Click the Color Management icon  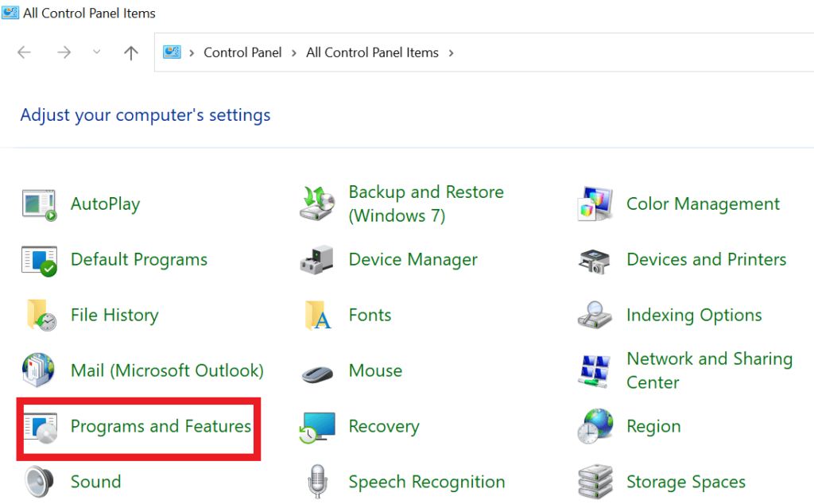click(595, 204)
